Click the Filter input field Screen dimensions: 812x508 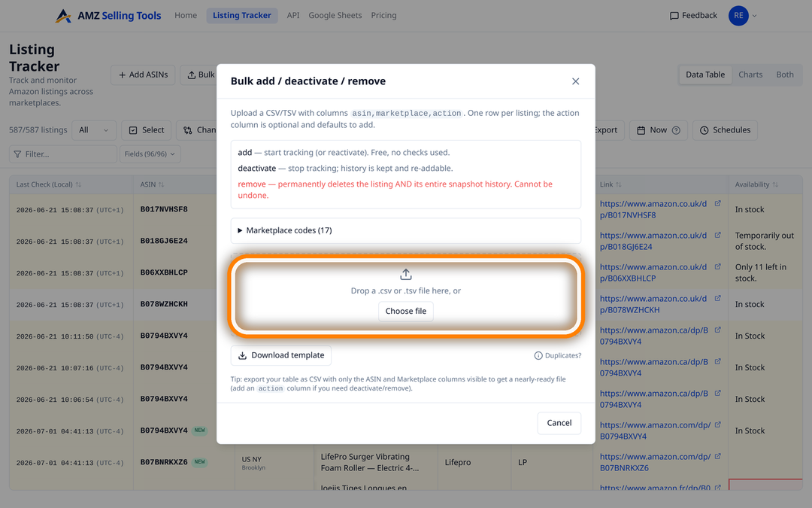[x=63, y=154]
